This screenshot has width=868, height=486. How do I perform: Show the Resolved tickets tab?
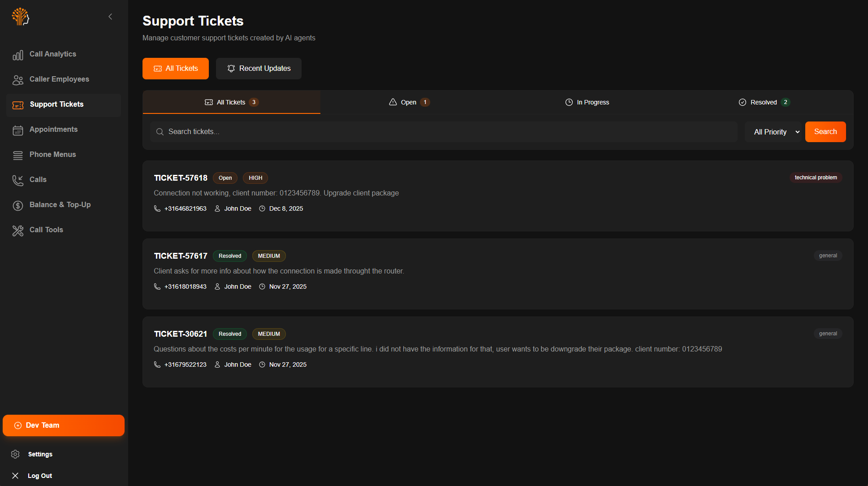pos(764,102)
